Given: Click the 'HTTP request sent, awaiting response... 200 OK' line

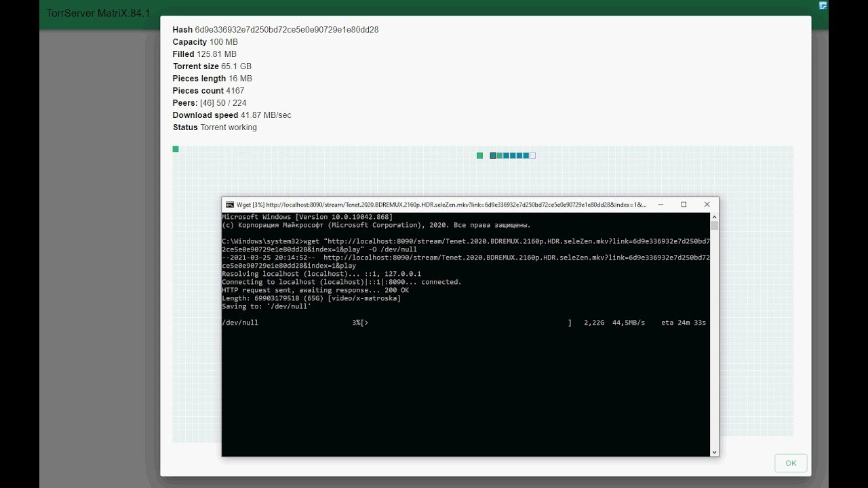Looking at the screenshot, I should tap(315, 290).
